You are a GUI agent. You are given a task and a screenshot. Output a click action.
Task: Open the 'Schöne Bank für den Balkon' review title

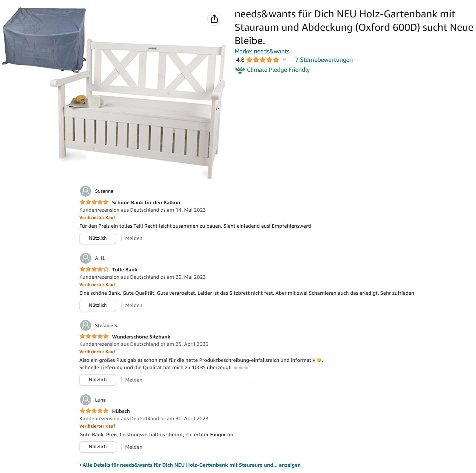pos(146,203)
